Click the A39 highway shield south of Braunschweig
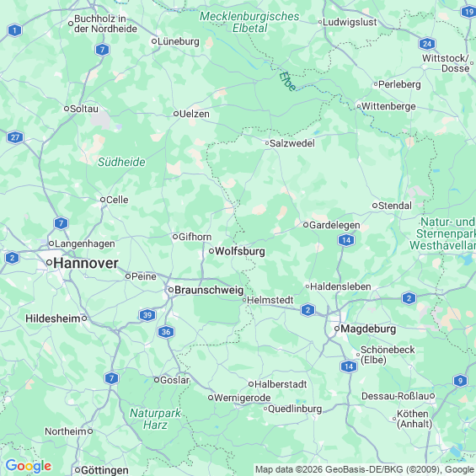This screenshot has width=476, height=476. (147, 315)
